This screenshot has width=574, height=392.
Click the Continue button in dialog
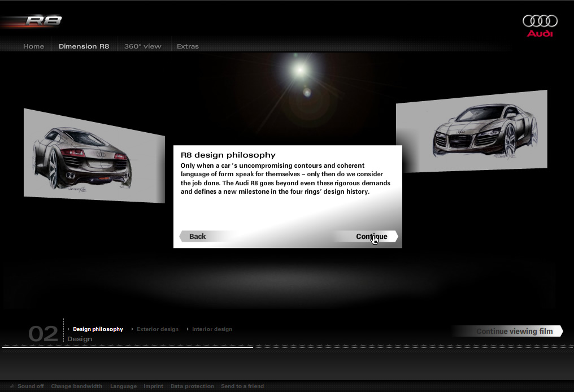pyautogui.click(x=366, y=237)
